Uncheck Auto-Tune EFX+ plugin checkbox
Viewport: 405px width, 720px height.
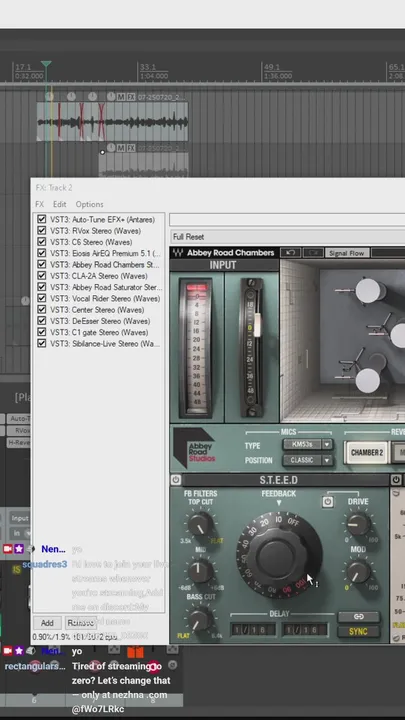tap(42, 219)
